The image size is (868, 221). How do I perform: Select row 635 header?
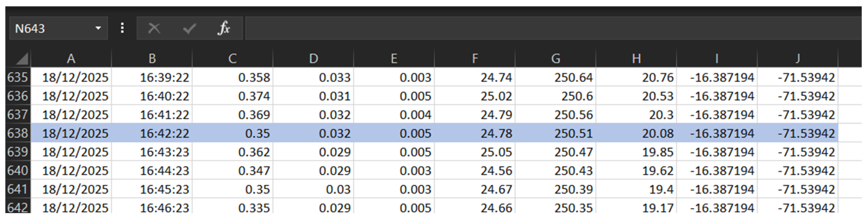click(x=18, y=77)
